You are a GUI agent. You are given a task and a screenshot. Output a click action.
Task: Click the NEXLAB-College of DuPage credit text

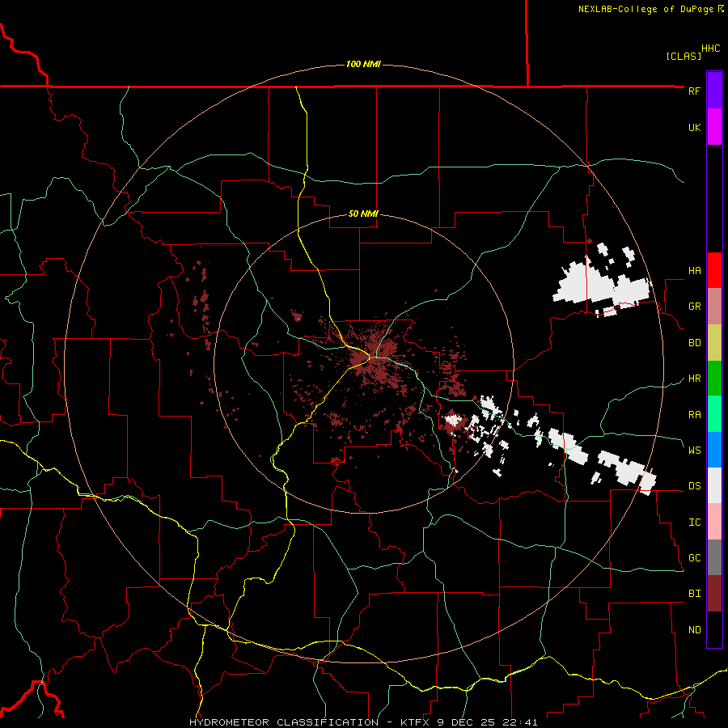click(645, 9)
